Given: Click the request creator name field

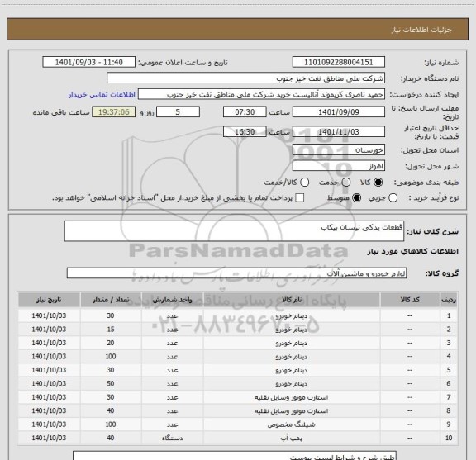Looking at the screenshot, I should pos(261,95).
